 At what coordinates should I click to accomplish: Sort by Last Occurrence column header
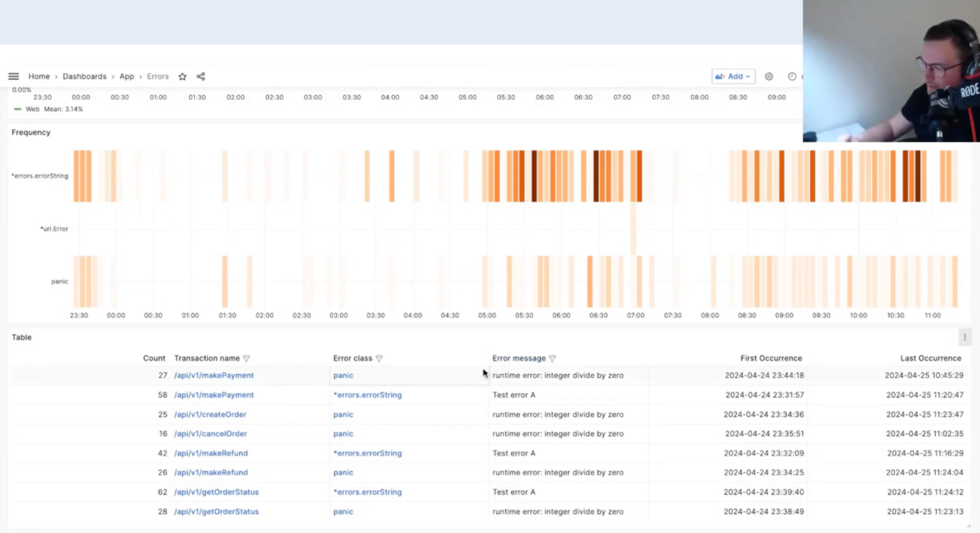click(931, 358)
